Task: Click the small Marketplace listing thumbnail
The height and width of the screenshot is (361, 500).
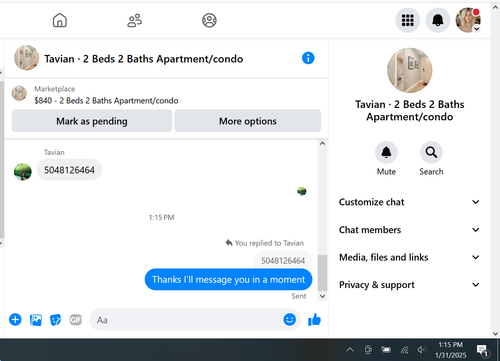Action: (x=19, y=93)
